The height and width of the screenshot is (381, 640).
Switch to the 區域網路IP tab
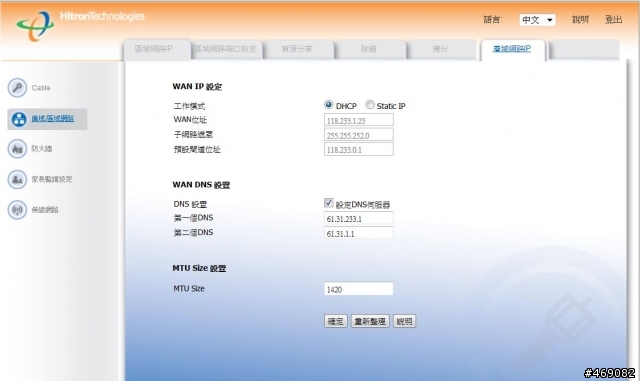click(x=157, y=49)
